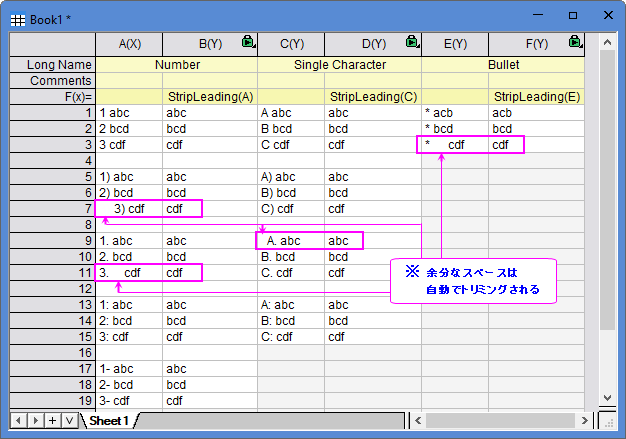Select column E(Y) header
The height and width of the screenshot is (439, 626).
coord(455,44)
